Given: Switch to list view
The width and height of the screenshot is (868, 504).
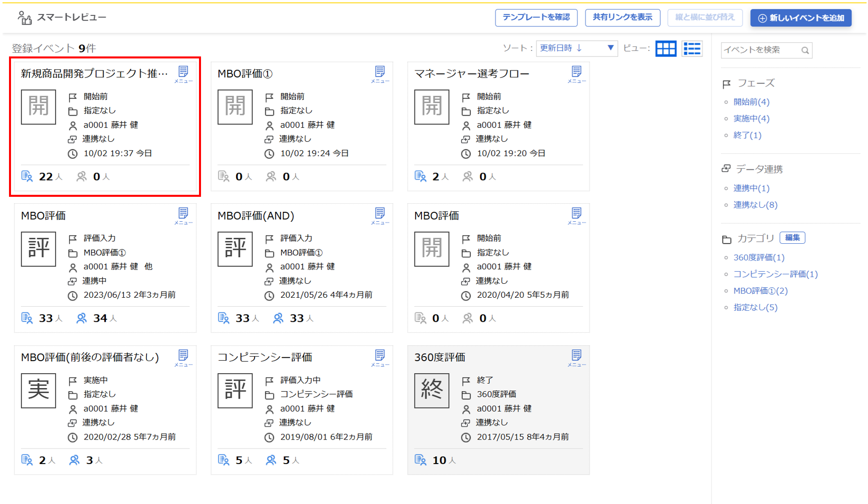Looking at the screenshot, I should pyautogui.click(x=692, y=48).
